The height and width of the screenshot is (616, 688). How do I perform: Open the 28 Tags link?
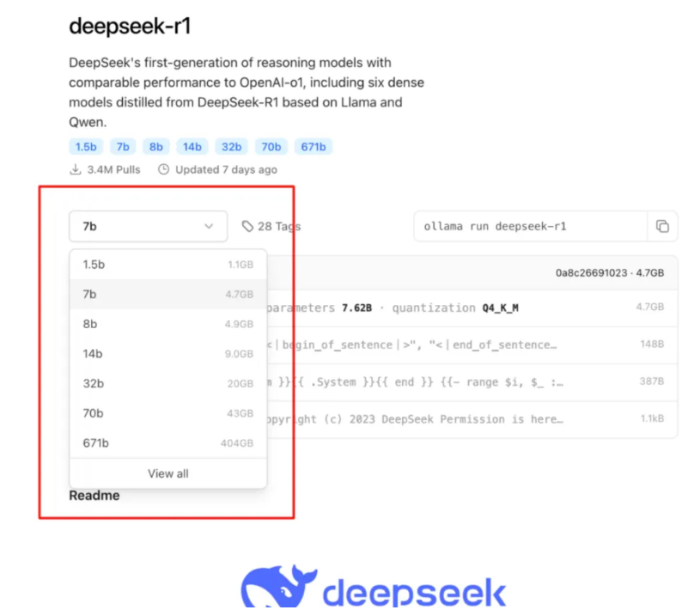click(271, 227)
